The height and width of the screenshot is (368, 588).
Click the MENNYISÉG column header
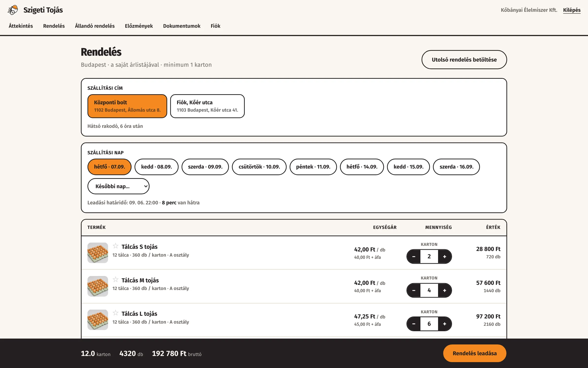439,227
